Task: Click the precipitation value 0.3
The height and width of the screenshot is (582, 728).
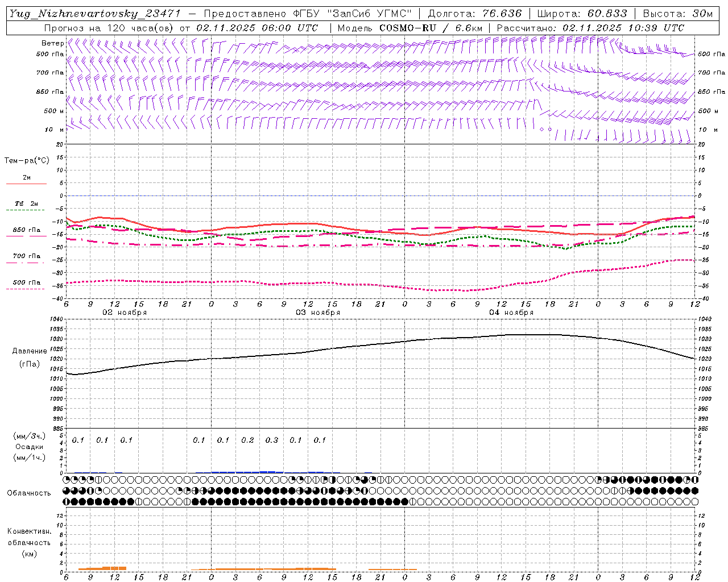Action: pos(272,440)
